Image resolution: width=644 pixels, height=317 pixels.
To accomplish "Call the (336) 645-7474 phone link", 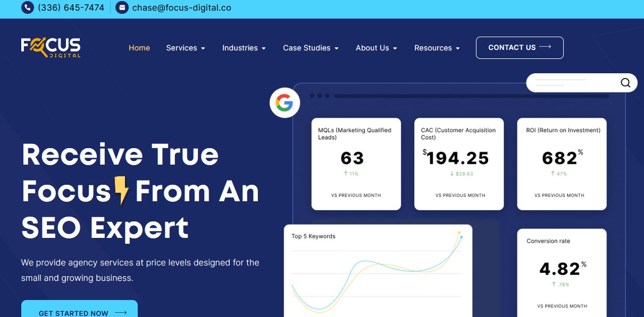I will (71, 7).
